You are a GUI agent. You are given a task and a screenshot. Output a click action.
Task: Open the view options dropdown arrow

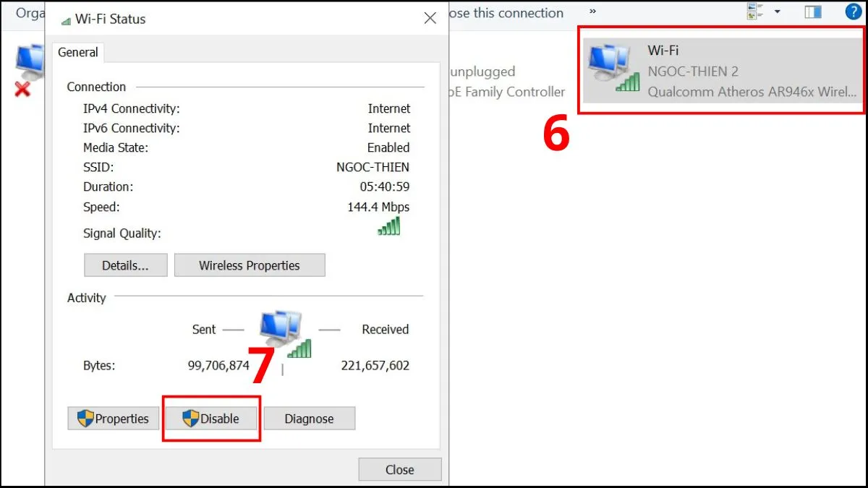coord(778,12)
